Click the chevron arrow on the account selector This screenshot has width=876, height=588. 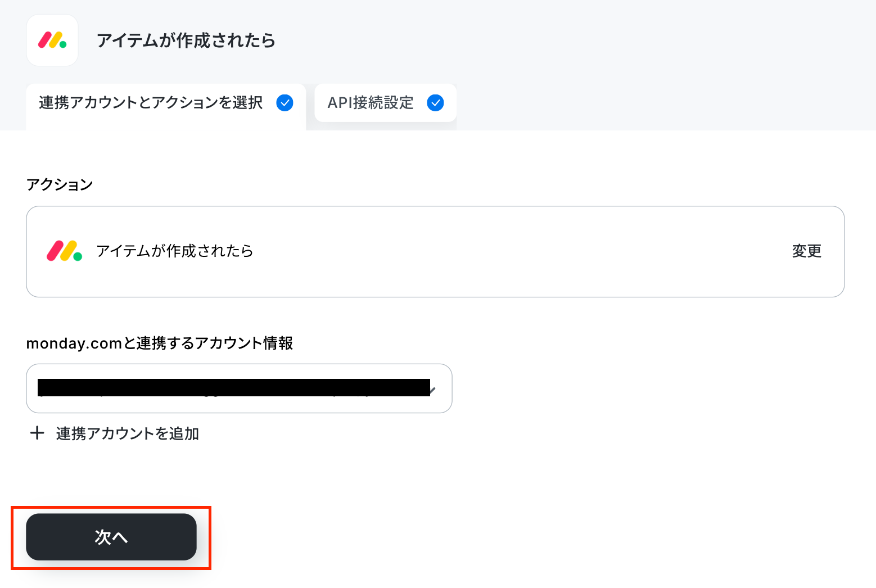coord(432,388)
